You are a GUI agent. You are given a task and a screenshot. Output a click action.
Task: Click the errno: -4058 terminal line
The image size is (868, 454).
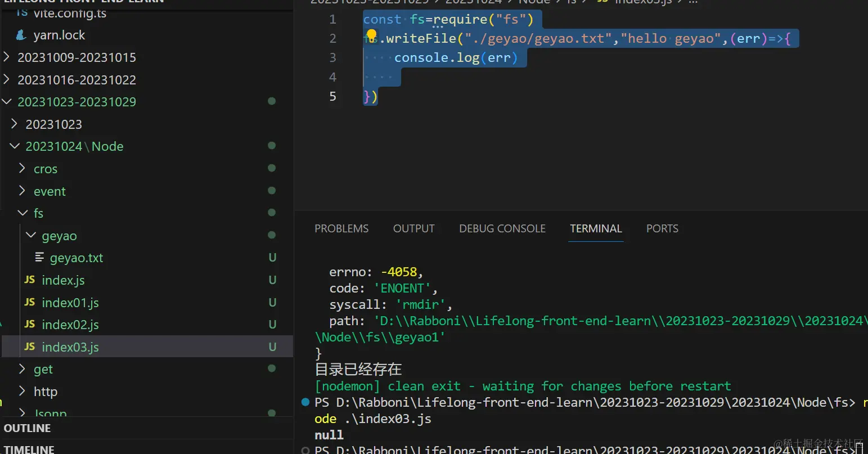click(x=376, y=272)
